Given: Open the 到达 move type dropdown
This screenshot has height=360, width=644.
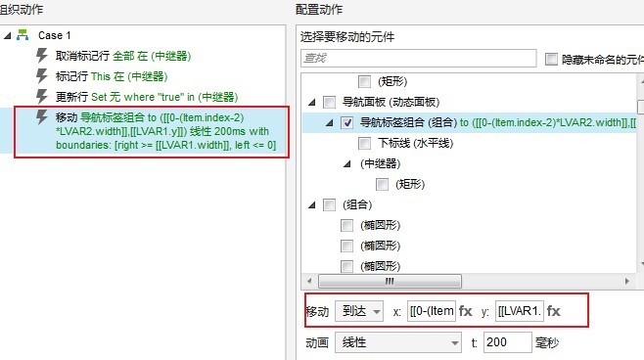Looking at the screenshot, I should click(359, 311).
